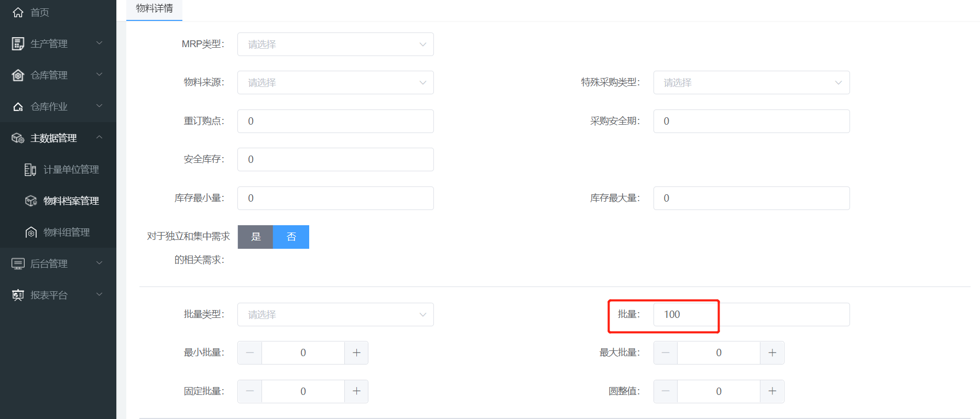Viewport: 980px width, 419px height.
Task: Open 物料档案管理 menu item
Action: click(71, 201)
